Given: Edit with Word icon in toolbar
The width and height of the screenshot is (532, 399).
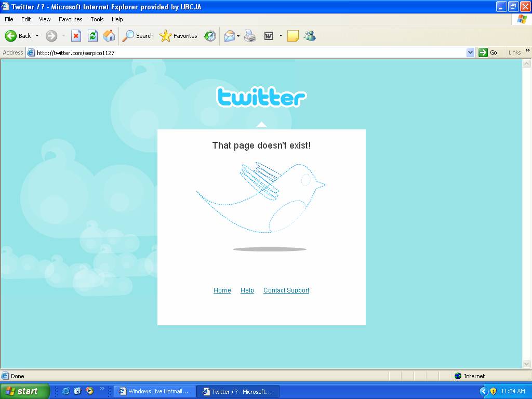Looking at the screenshot, I should tap(269, 36).
